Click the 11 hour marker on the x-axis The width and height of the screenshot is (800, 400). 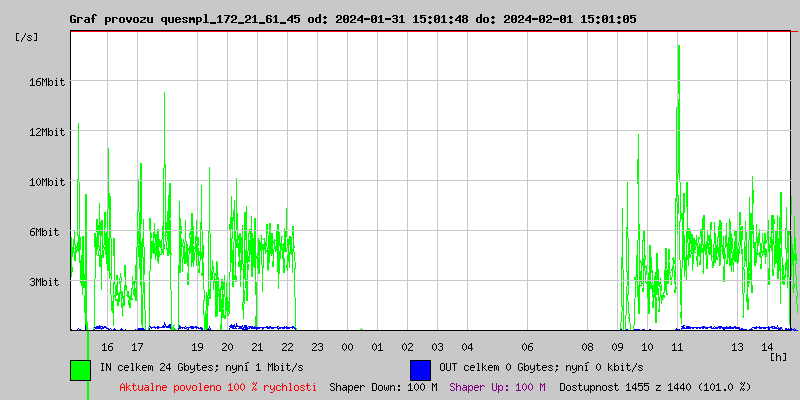pos(677,347)
